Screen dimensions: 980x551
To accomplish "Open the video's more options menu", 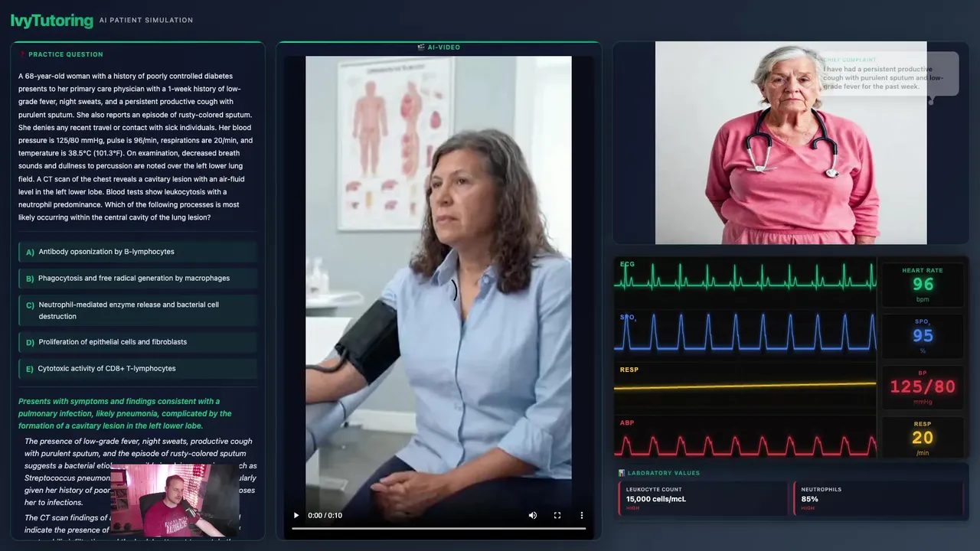I will [x=582, y=515].
